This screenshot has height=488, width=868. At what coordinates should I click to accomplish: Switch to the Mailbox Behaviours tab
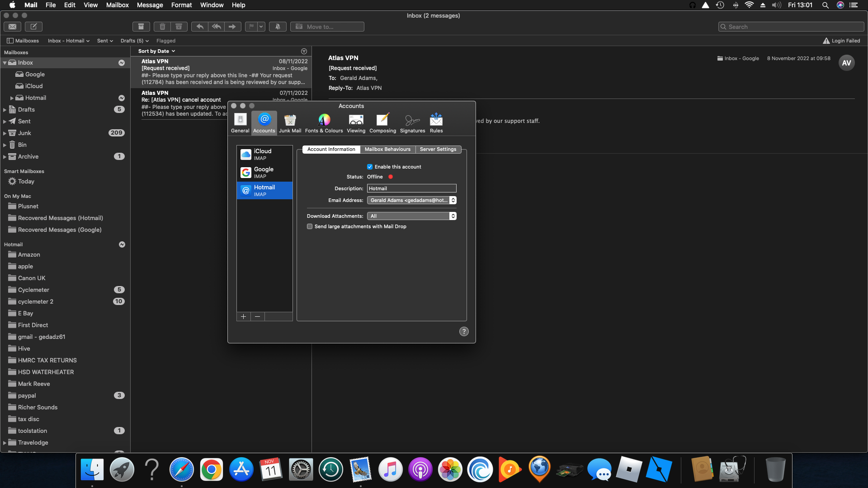tap(387, 149)
